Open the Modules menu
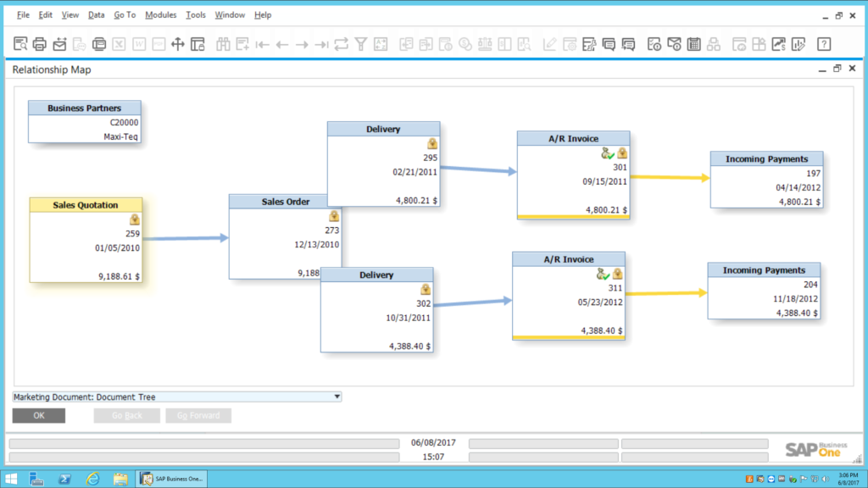 tap(159, 14)
